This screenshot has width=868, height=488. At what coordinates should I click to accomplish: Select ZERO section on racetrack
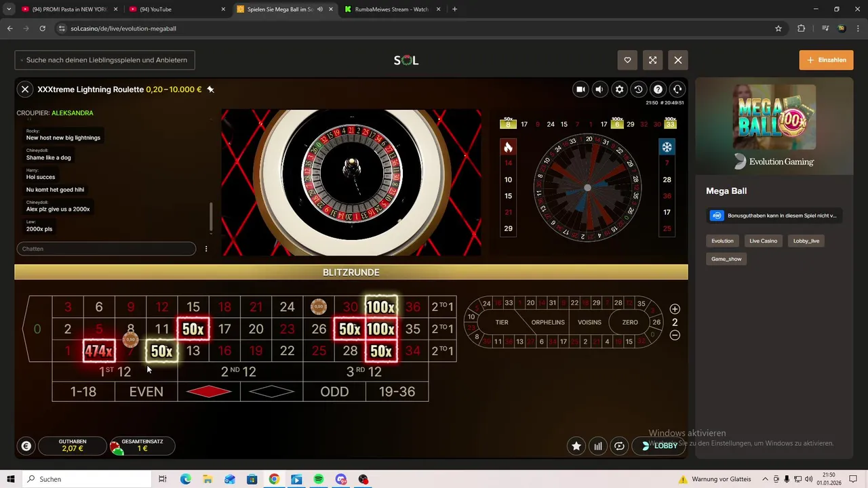tap(630, 322)
